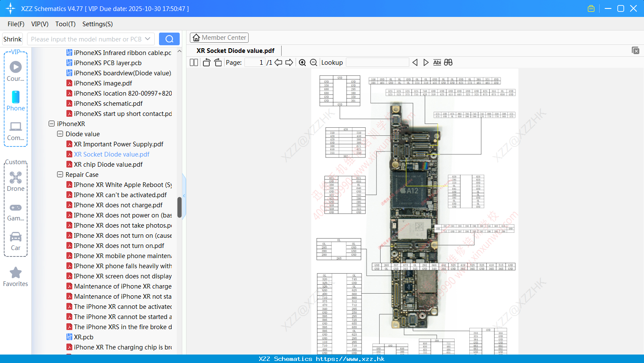
Task: Click the tree panel scrollbar thumb
Action: tap(179, 207)
